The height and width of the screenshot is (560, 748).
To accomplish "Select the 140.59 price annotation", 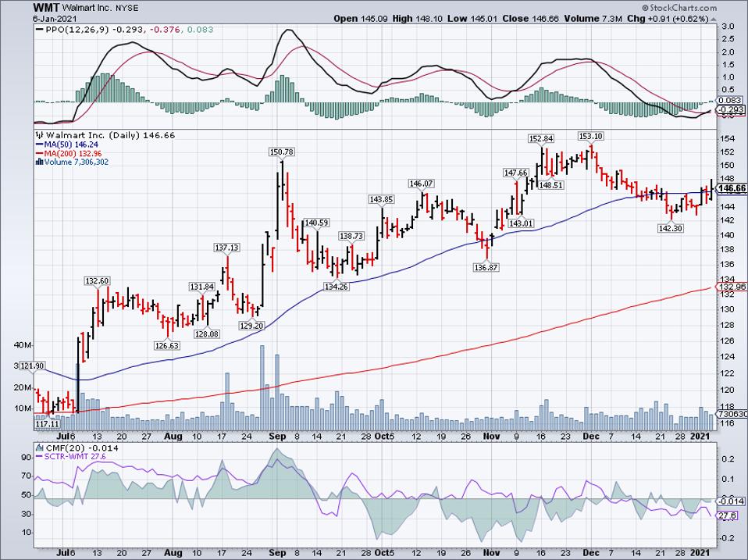I will click(317, 223).
